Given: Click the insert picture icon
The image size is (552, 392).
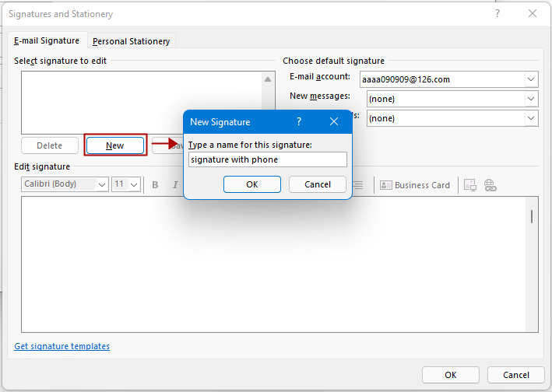Looking at the screenshot, I should [469, 185].
